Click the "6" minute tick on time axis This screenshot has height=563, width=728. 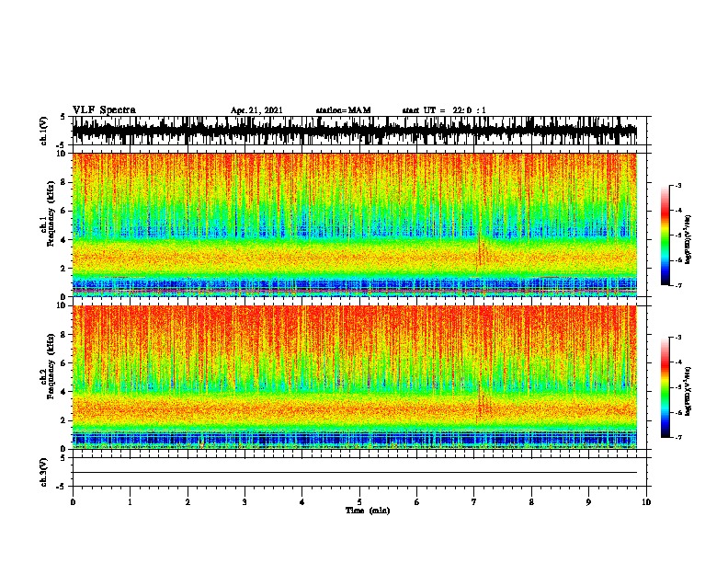coord(417,502)
